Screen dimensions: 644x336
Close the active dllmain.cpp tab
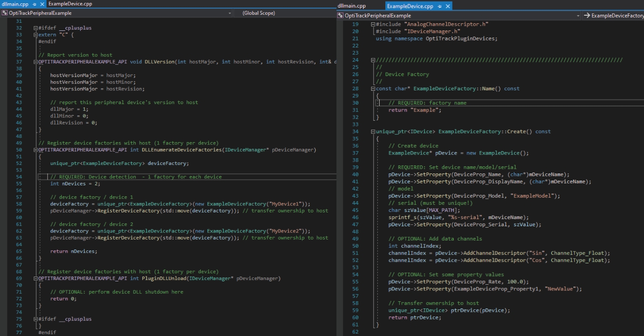point(42,4)
